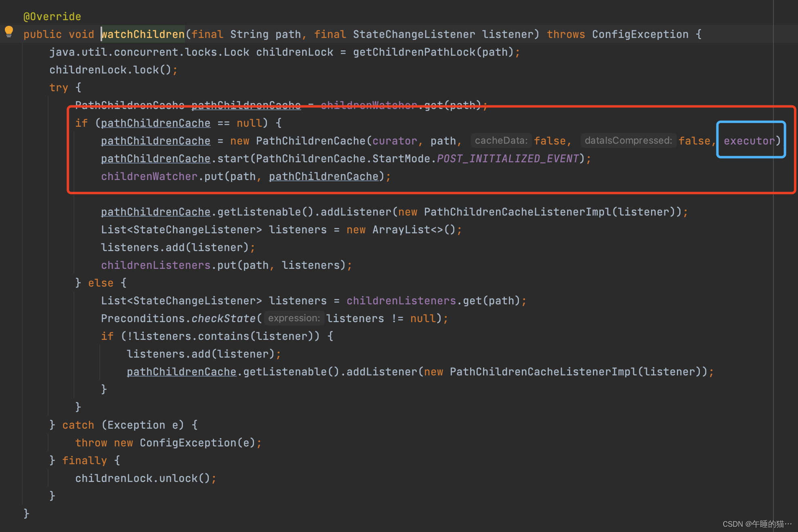The width and height of the screenshot is (798, 532).
Task: Click 'throw new ConfigException(e)' line
Action: 168,443
